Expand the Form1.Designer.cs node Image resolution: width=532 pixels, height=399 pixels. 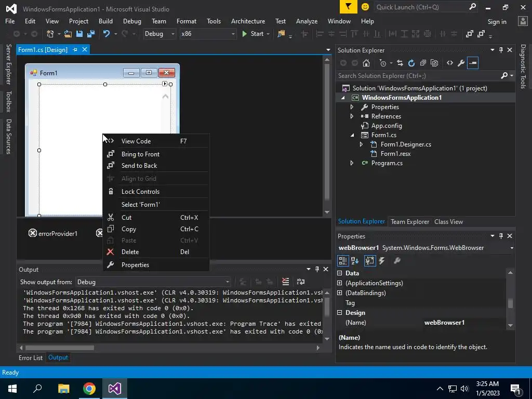362,144
